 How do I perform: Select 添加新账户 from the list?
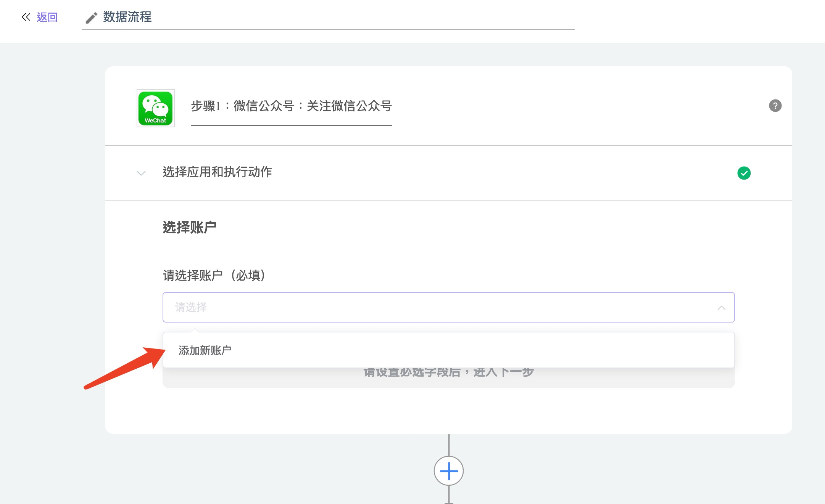coord(205,350)
